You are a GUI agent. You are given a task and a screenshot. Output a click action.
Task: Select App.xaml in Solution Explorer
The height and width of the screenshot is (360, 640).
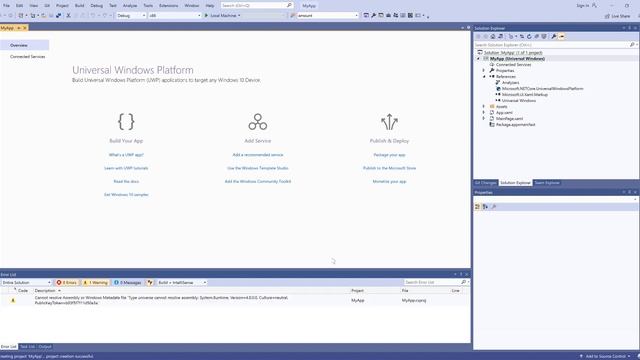pyautogui.click(x=504, y=113)
